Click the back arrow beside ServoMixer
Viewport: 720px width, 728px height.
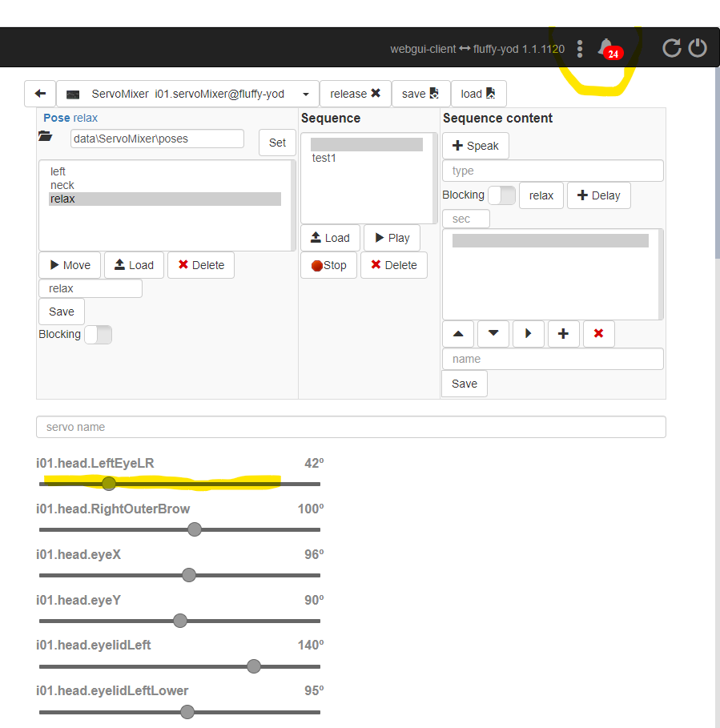coord(39,93)
